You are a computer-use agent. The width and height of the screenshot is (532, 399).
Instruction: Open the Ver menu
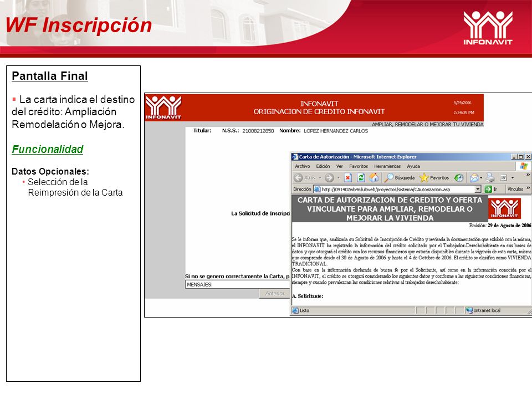pos(339,166)
